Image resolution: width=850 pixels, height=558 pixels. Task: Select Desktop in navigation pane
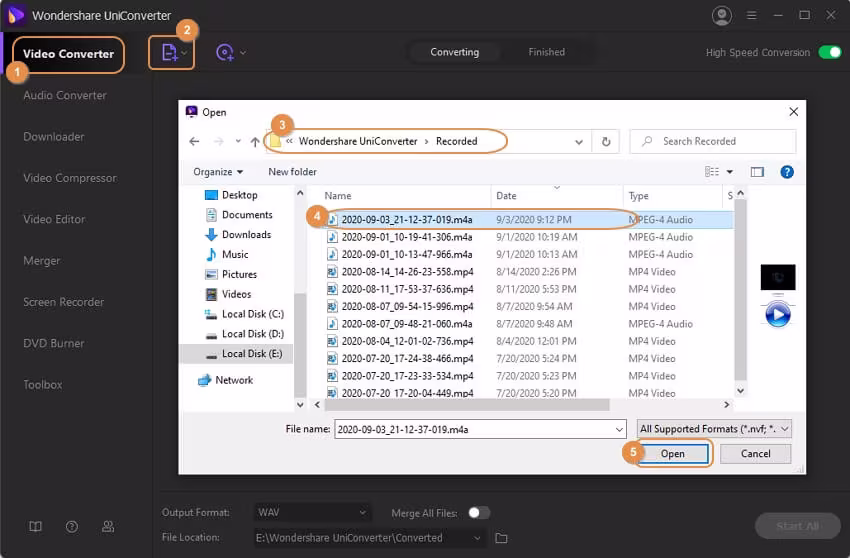pos(231,195)
